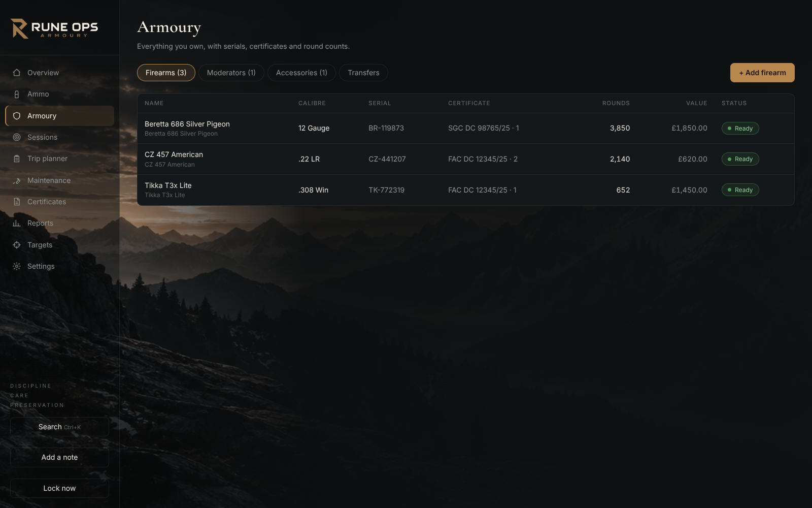This screenshot has height=508, width=812.
Task: Click Add a note button
Action: pos(59,457)
